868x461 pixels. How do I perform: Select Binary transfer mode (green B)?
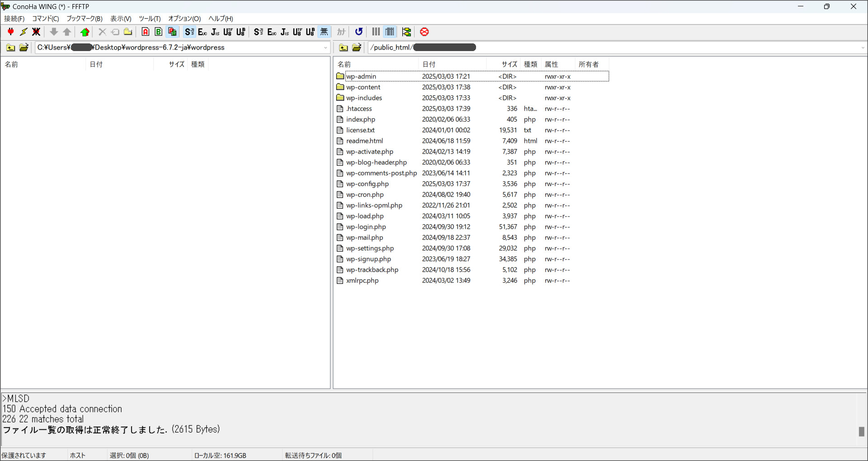(159, 32)
